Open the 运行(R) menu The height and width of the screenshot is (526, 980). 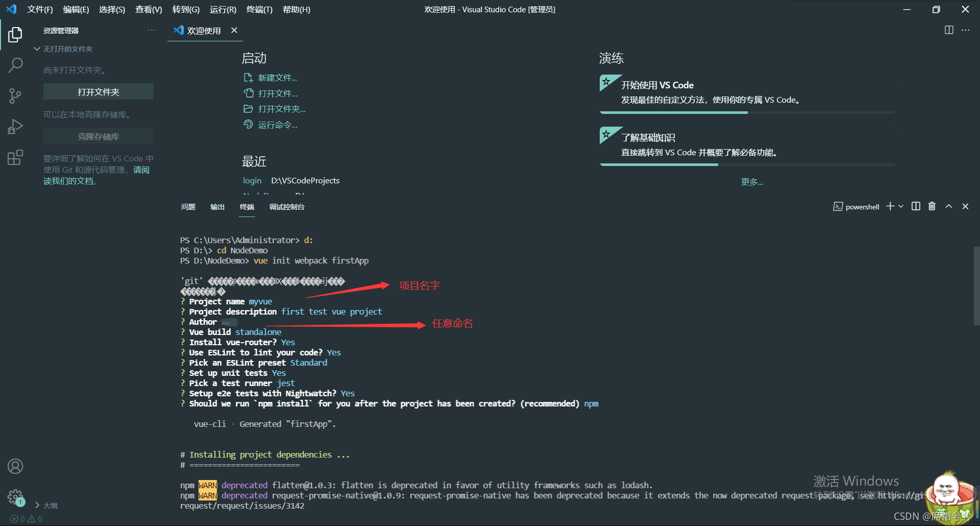pyautogui.click(x=223, y=9)
